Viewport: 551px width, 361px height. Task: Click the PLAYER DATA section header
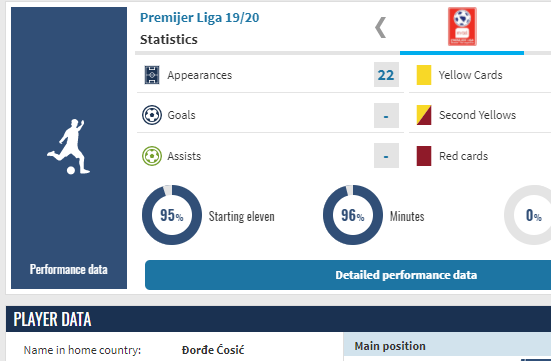(52, 319)
